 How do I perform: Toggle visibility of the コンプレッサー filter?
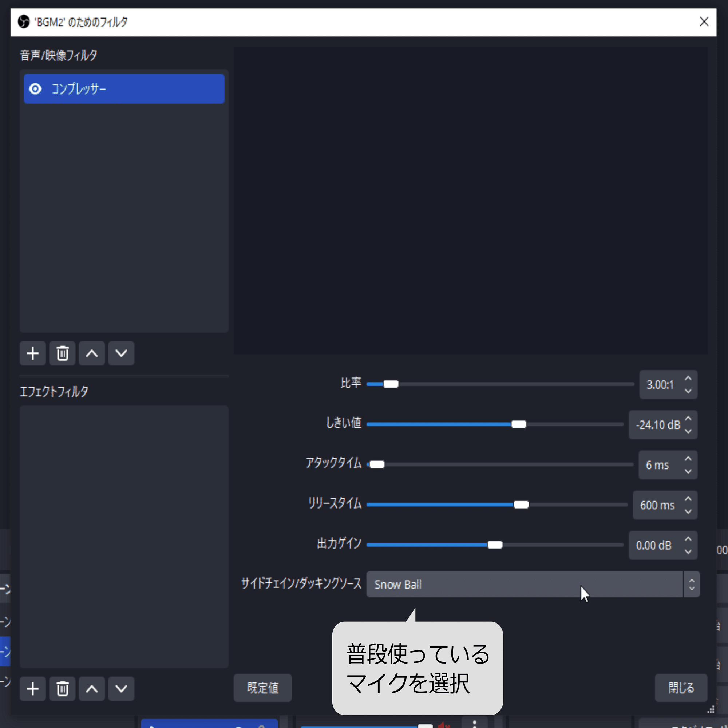click(x=36, y=89)
